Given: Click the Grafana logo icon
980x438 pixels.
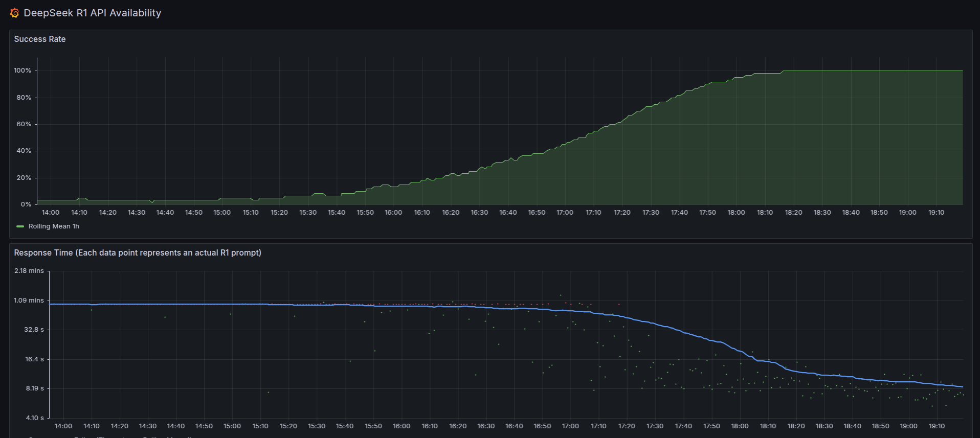Looking at the screenshot, I should 14,13.
